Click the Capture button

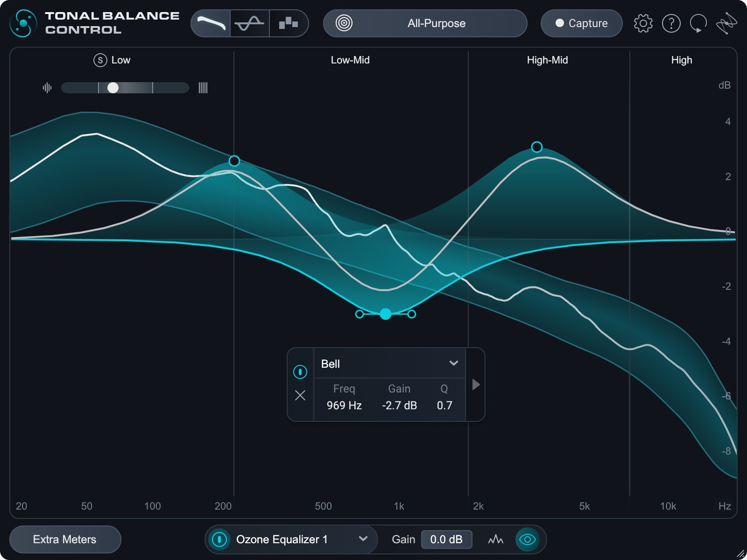coord(581,23)
